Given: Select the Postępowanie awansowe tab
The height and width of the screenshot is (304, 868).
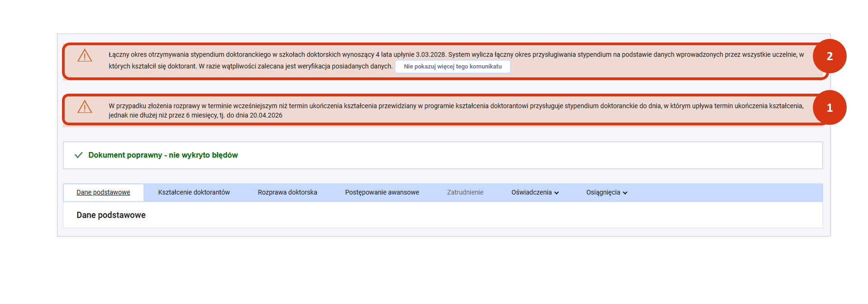Looking at the screenshot, I should pyautogui.click(x=382, y=192).
